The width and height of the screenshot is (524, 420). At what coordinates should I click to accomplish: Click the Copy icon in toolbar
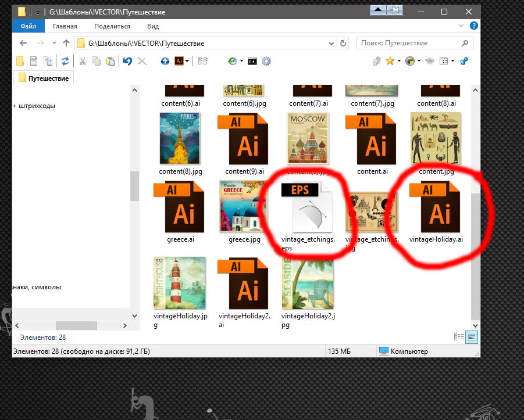[x=97, y=61]
